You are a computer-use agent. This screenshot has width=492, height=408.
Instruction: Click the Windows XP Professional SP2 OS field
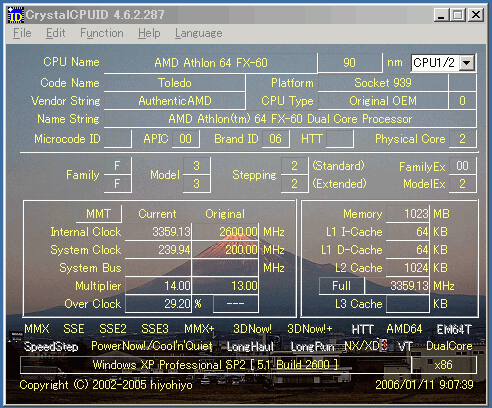[x=216, y=365]
